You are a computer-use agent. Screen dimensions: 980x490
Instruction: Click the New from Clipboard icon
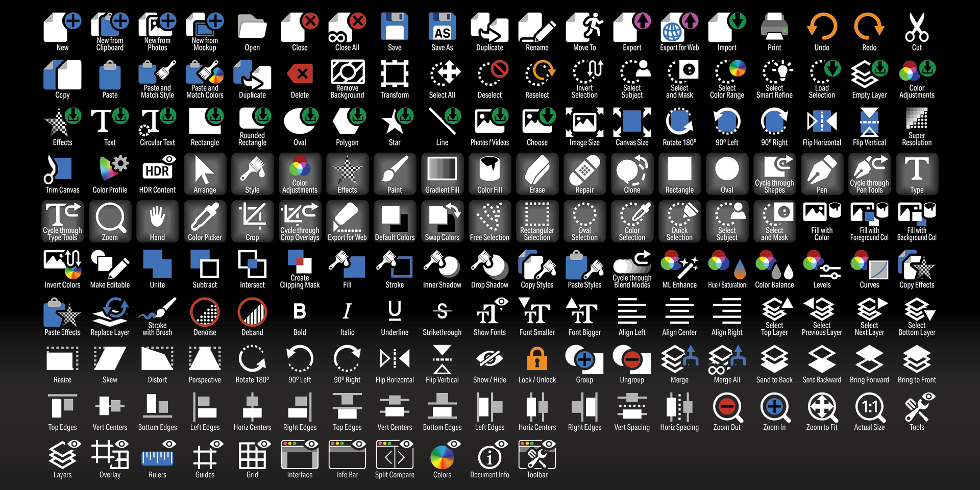pyautogui.click(x=110, y=26)
